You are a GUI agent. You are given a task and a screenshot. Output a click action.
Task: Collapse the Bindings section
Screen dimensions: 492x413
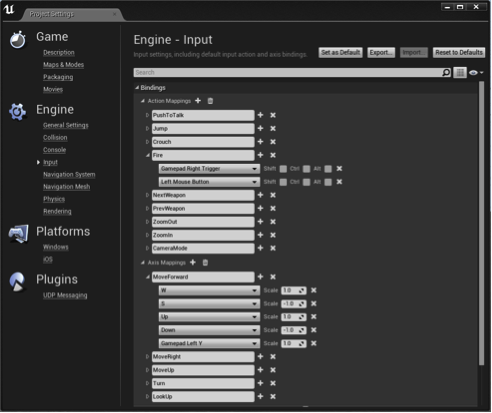point(137,87)
